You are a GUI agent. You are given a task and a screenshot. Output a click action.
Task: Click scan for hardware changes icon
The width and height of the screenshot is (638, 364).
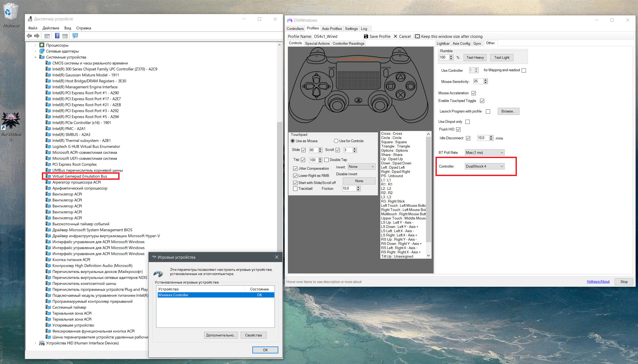[x=75, y=36]
